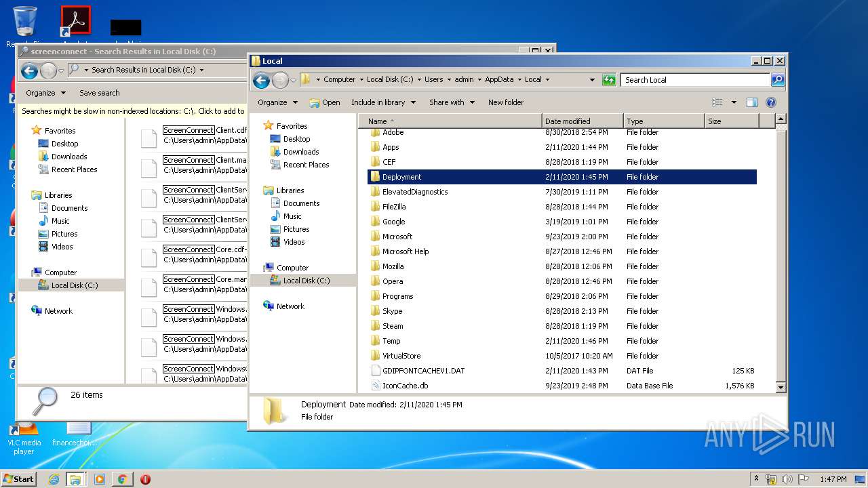Click the scroll up arrow of file list

pos(781,119)
